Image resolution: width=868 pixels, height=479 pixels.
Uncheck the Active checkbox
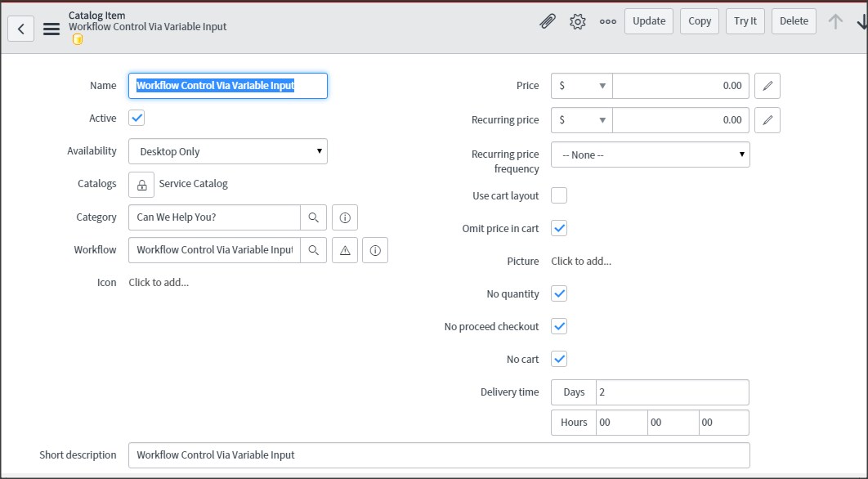click(136, 118)
